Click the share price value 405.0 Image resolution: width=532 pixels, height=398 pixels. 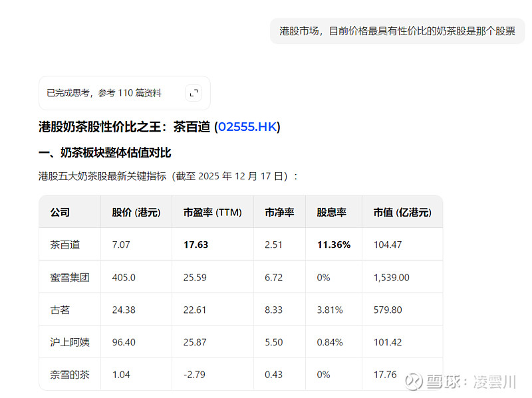point(124,278)
